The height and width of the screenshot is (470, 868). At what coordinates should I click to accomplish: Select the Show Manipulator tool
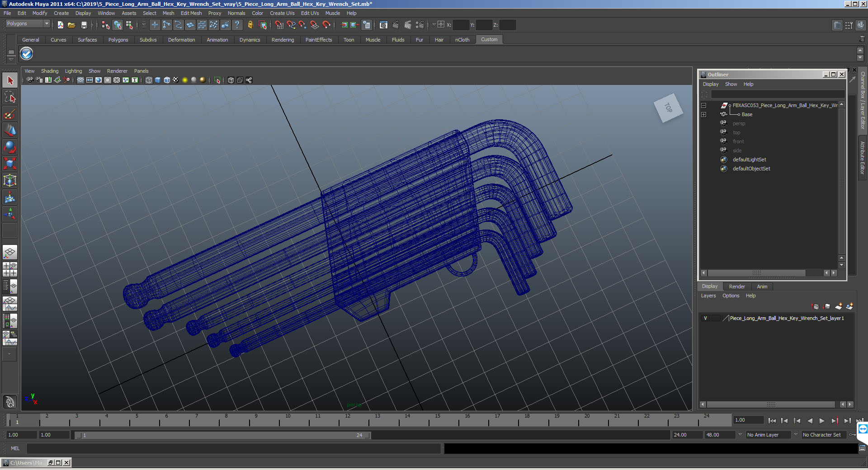point(10,214)
